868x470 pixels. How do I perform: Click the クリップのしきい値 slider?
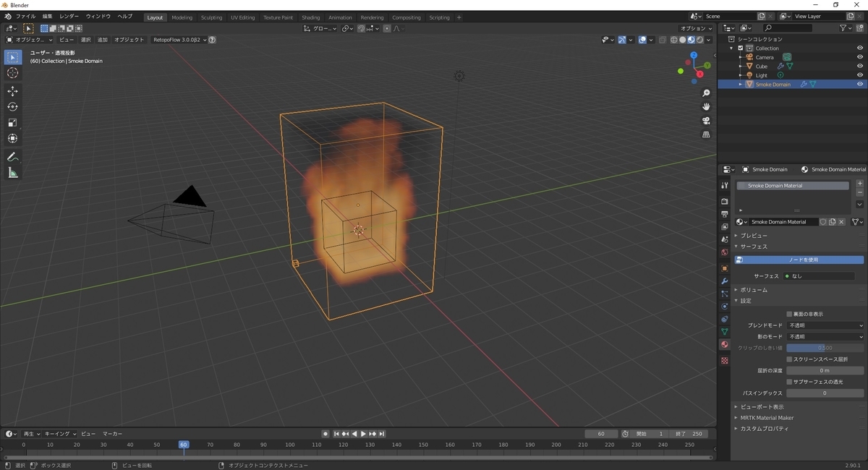coord(825,348)
